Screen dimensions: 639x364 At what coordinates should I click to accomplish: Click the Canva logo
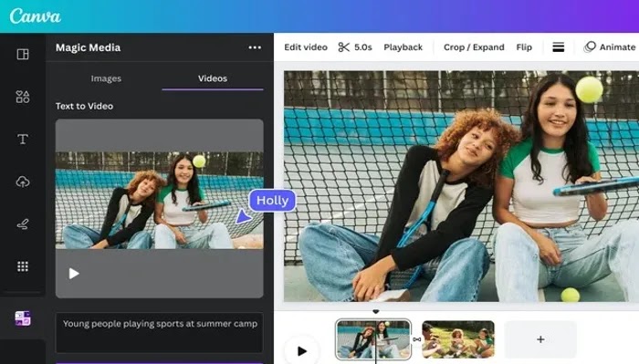pos(36,16)
